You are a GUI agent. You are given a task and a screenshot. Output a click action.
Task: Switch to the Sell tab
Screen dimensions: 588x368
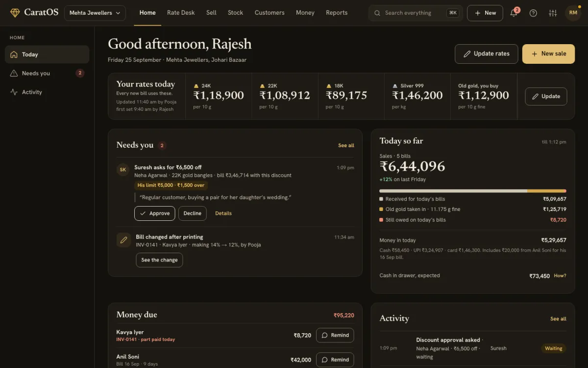211,13
